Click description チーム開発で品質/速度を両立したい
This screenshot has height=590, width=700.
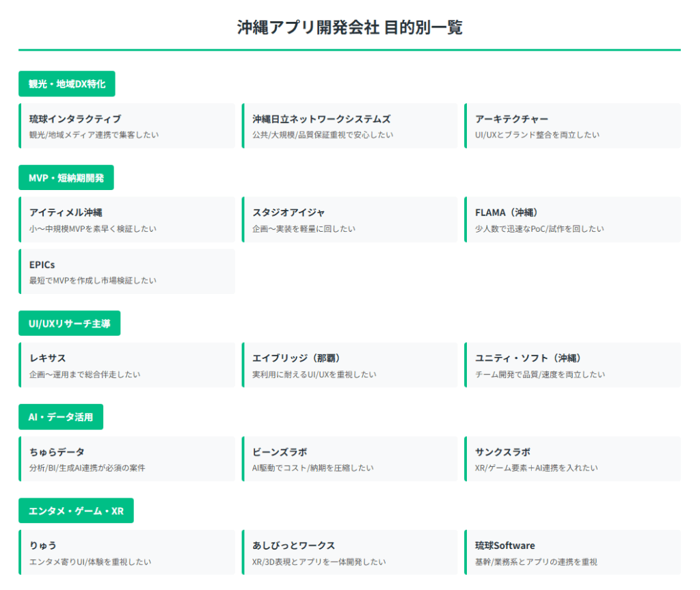(x=540, y=374)
